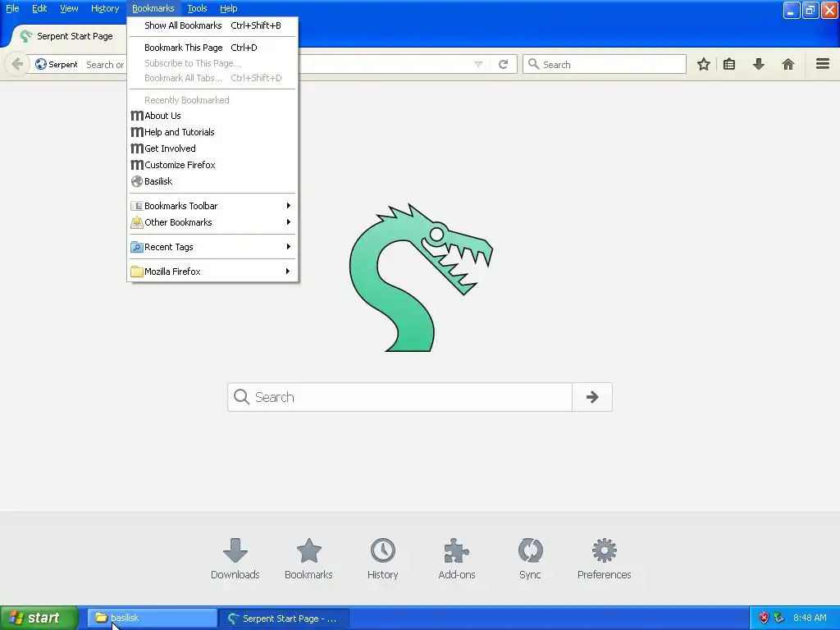Click the bookmark star icon in toolbar
Screen dimensions: 840x630
[x=703, y=64]
